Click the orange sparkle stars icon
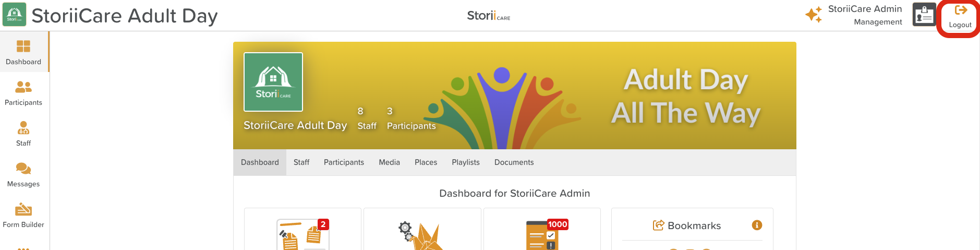This screenshot has width=980, height=250. point(814,15)
